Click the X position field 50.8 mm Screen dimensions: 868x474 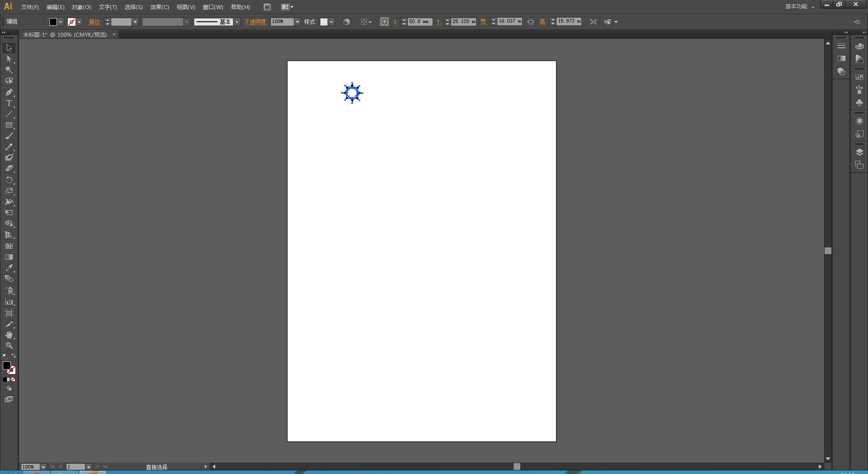[420, 22]
